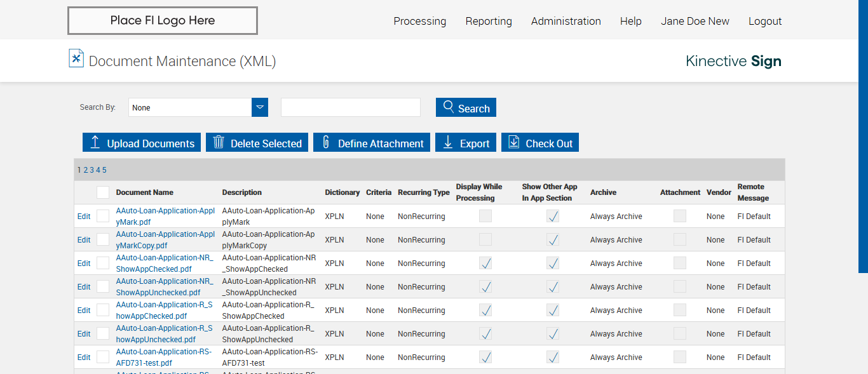Image resolution: width=868 pixels, height=374 pixels.
Task: Check the AAuto-Loan-Application-RS-AFD731-test.pdf row checkbox
Action: pos(103,357)
